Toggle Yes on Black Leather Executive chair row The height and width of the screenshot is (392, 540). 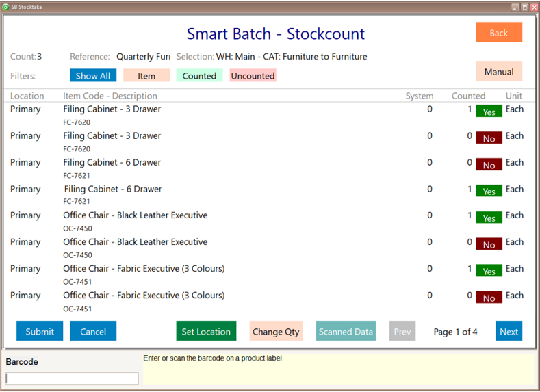489,218
